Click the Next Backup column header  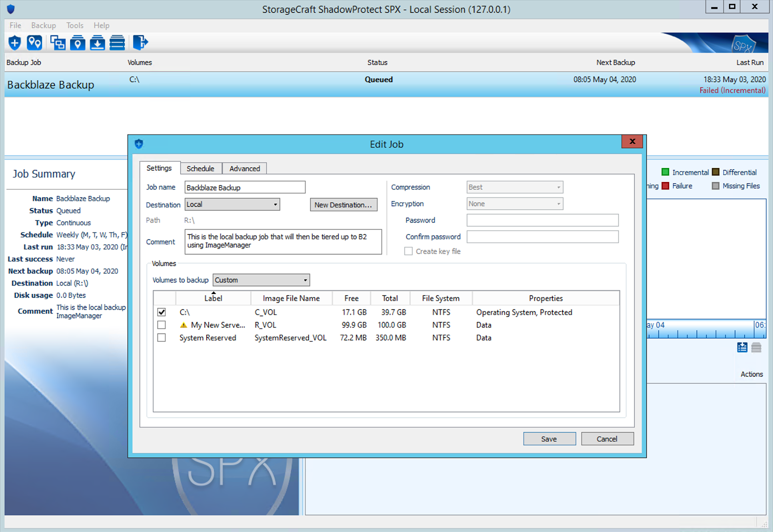click(616, 62)
